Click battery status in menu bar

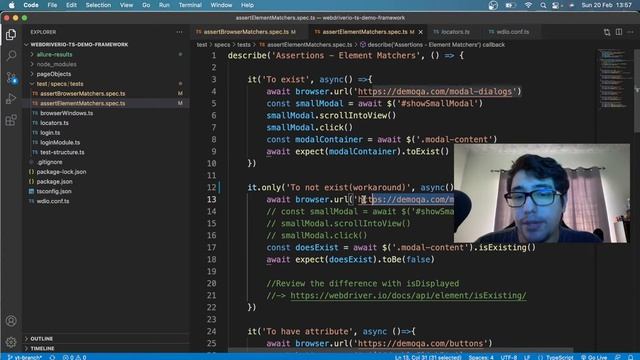coord(510,5)
